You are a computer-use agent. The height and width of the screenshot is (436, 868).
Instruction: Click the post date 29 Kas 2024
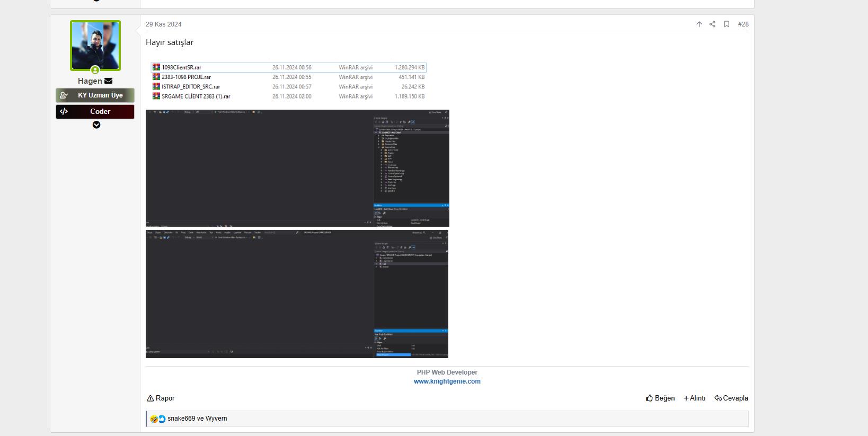[164, 24]
